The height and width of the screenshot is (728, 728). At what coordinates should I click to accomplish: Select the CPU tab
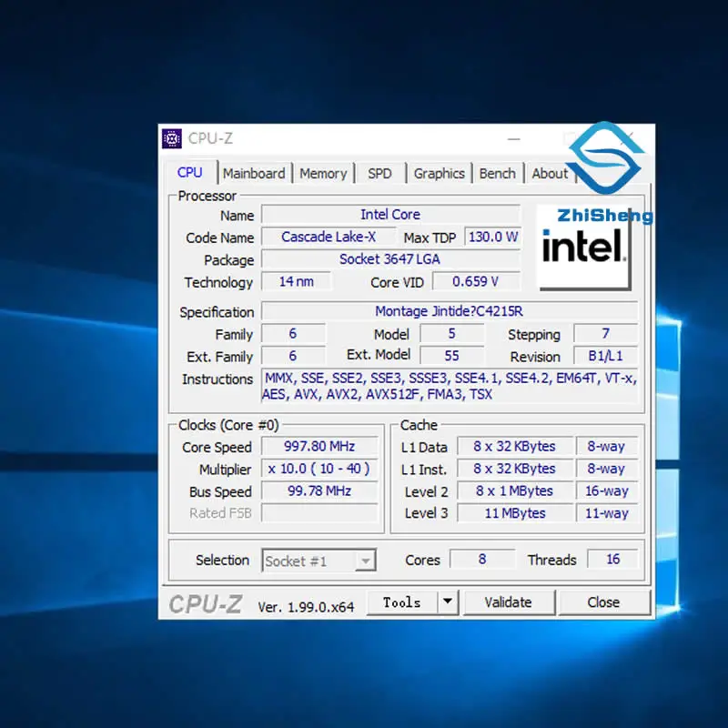coord(190,172)
